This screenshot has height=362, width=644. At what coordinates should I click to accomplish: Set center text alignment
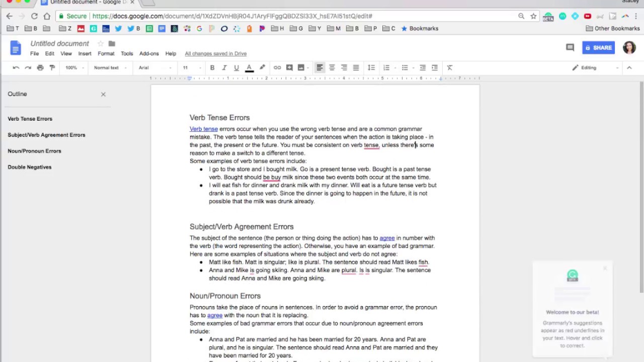[332, 68]
